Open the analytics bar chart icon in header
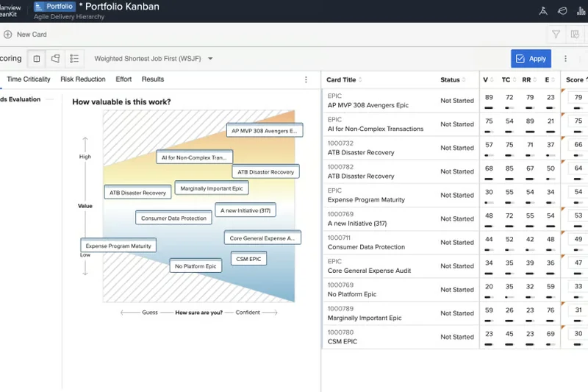 point(581,11)
